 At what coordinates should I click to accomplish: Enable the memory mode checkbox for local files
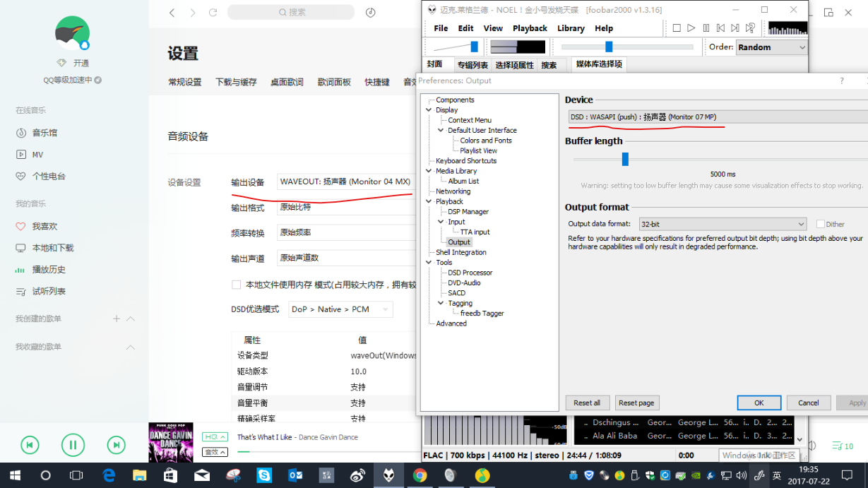pos(237,285)
